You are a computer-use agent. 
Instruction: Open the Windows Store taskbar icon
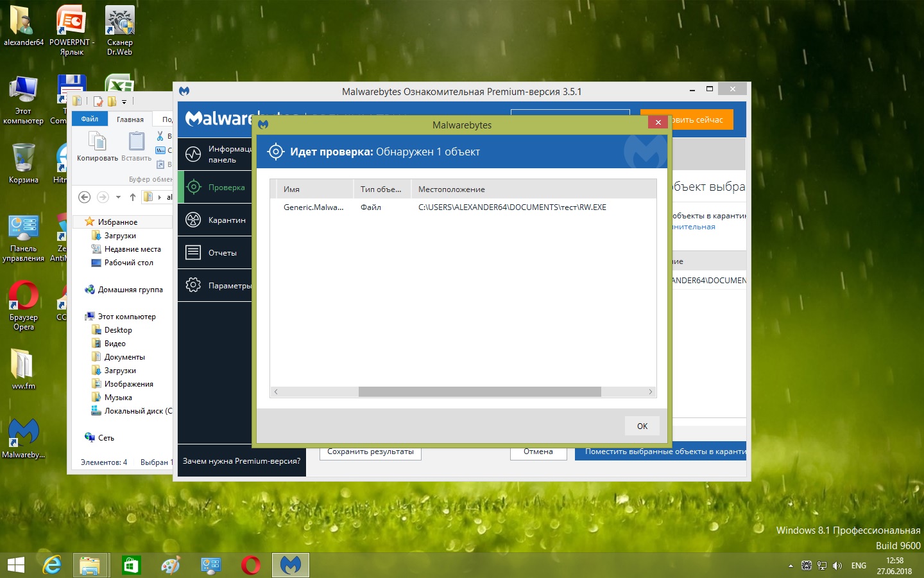(131, 565)
